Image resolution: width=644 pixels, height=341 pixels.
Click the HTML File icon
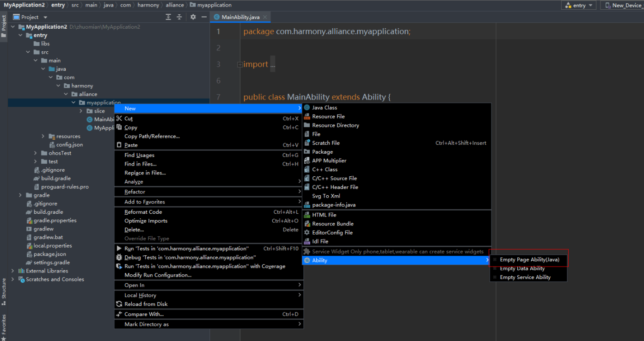307,215
